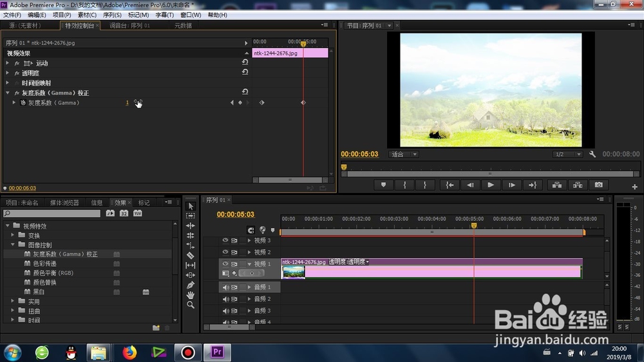
Task: Collapse the Image Control folder
Action: (x=13, y=245)
